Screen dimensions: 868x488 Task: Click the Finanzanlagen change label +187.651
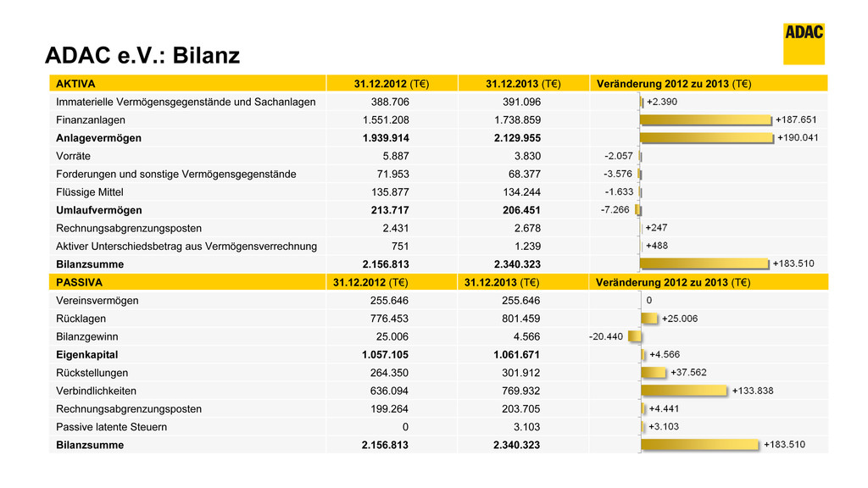pos(796,119)
